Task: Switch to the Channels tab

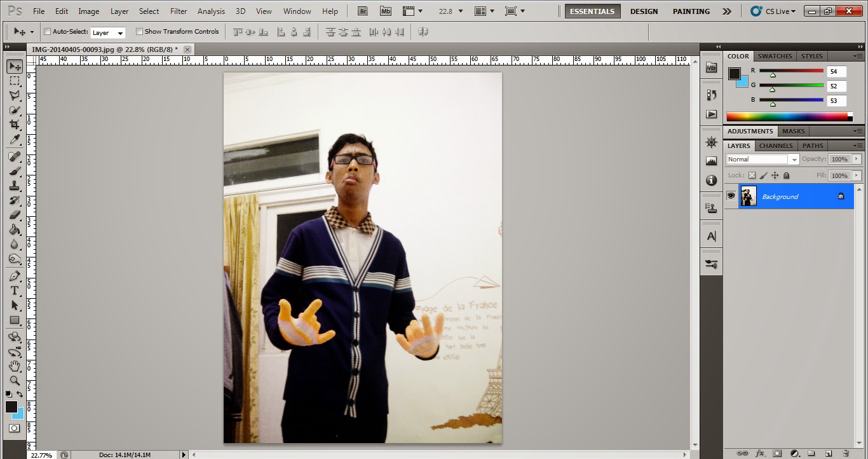Action: [776, 146]
